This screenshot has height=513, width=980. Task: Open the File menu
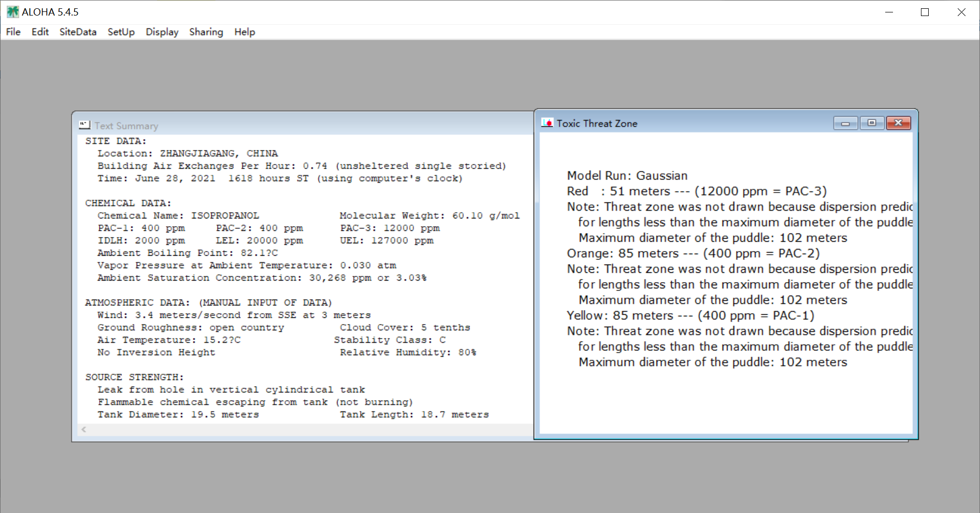pos(13,32)
